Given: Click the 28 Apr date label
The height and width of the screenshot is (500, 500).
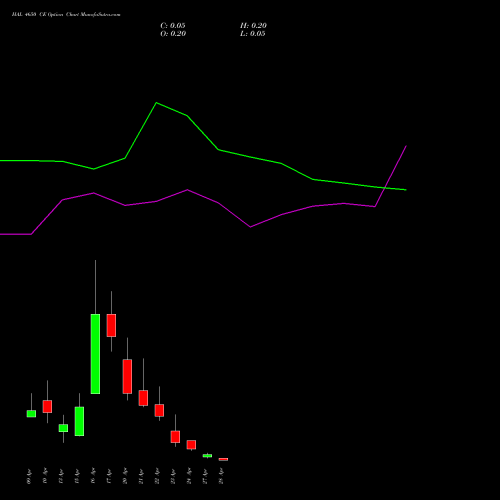Looking at the screenshot, I should [x=222, y=477].
